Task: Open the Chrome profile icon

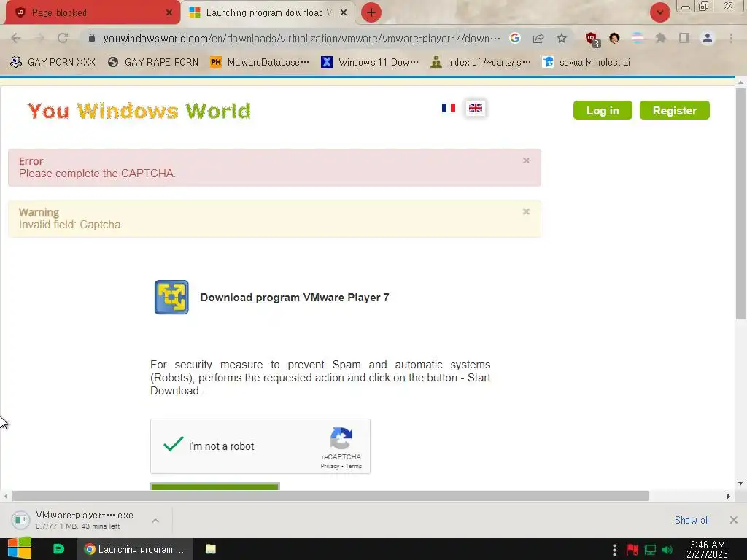Action: coord(708,38)
